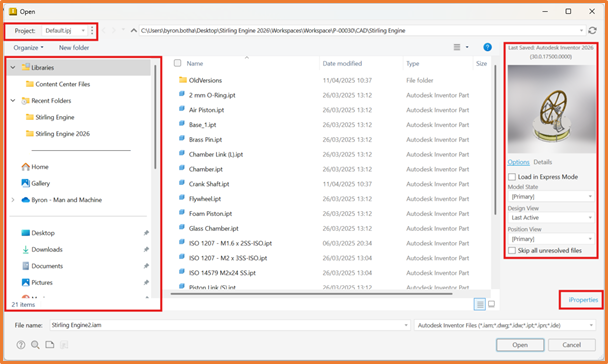Click the file list vertical scrollbar

495,140
